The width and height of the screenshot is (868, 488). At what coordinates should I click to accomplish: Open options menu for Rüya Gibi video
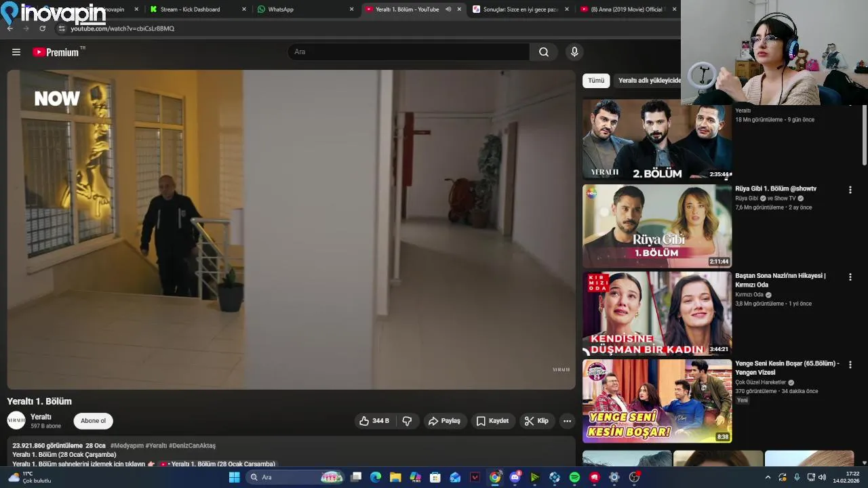click(x=850, y=190)
